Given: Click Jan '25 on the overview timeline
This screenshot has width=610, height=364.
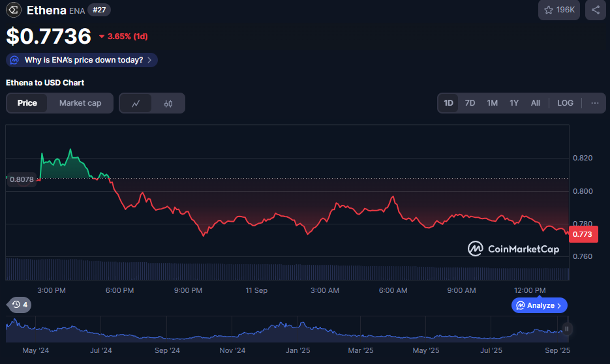Looking at the screenshot, I should tap(298, 350).
